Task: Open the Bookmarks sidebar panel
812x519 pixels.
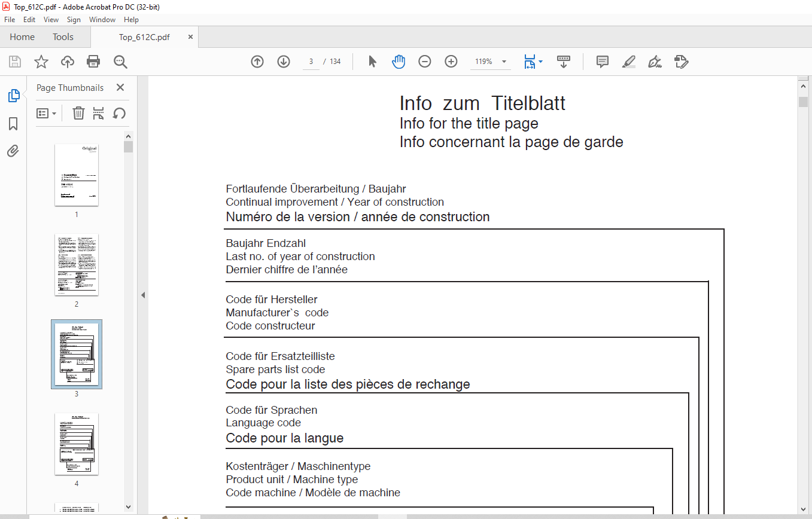Action: 13,124
